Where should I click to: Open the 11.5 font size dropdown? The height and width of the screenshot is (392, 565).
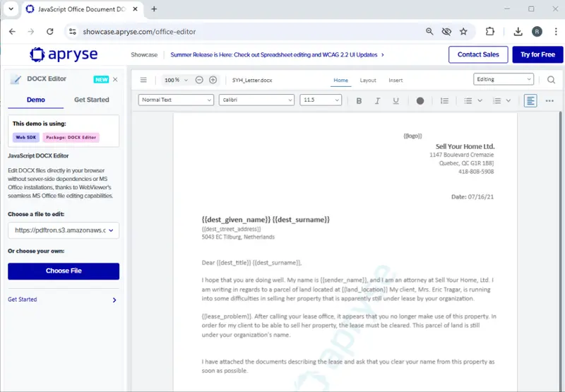pos(321,100)
